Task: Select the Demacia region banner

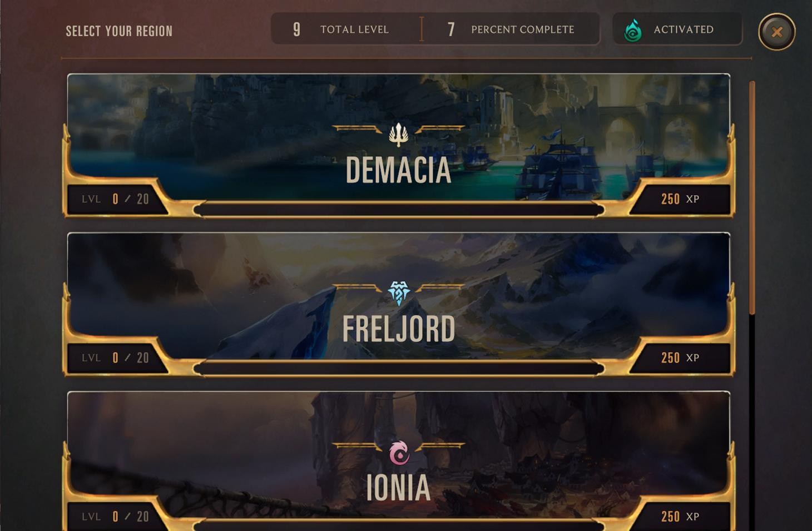Action: [x=398, y=145]
